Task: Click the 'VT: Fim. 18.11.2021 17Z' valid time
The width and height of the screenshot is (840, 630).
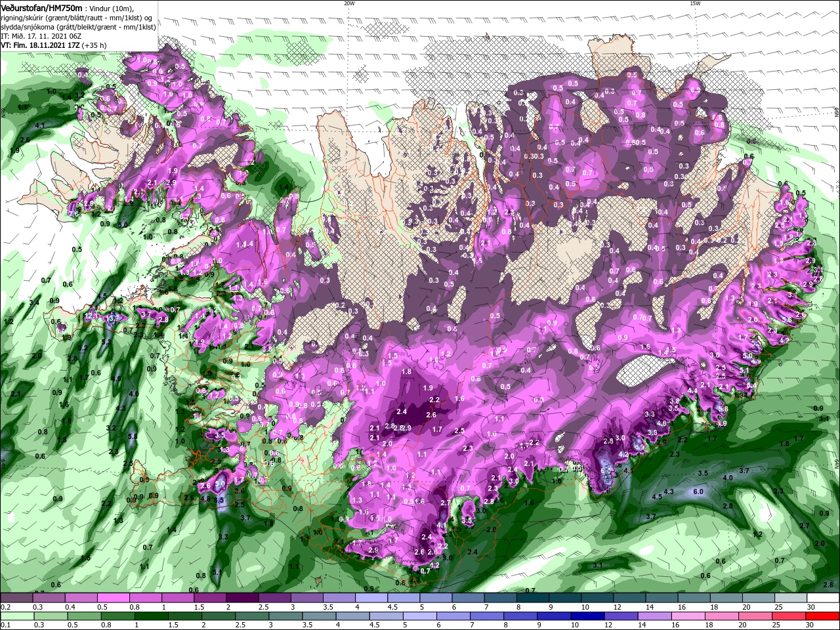Action: (x=39, y=45)
